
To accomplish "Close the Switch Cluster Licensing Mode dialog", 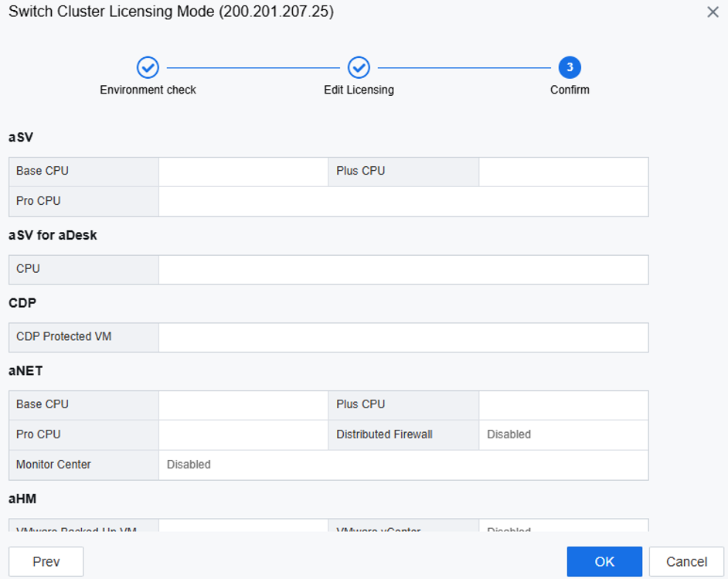I will (713, 12).
